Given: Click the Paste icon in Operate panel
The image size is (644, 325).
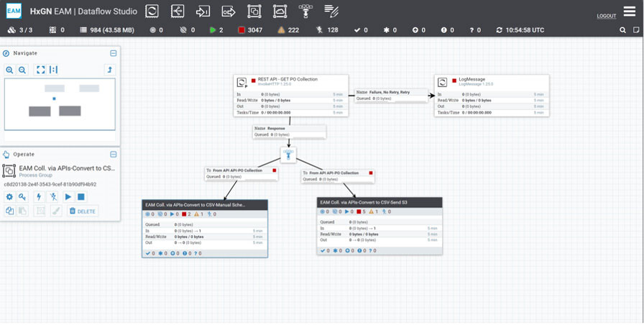Looking at the screenshot, I should [22, 211].
